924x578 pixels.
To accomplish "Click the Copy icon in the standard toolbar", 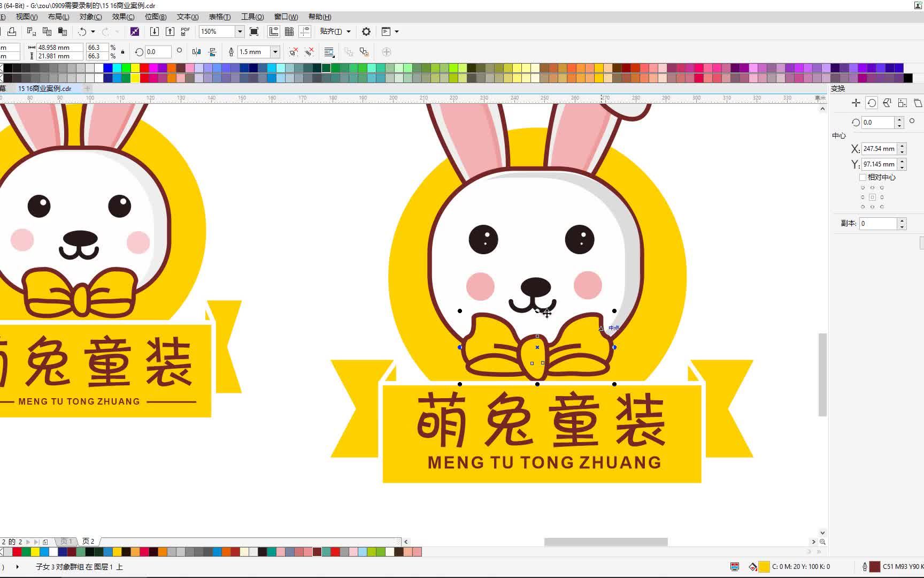I will point(47,32).
